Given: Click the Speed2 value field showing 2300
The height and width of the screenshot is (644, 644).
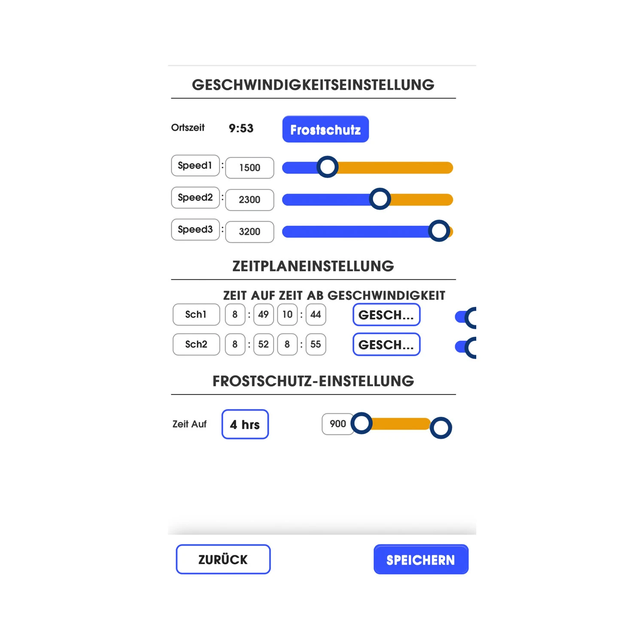Looking at the screenshot, I should (x=249, y=200).
